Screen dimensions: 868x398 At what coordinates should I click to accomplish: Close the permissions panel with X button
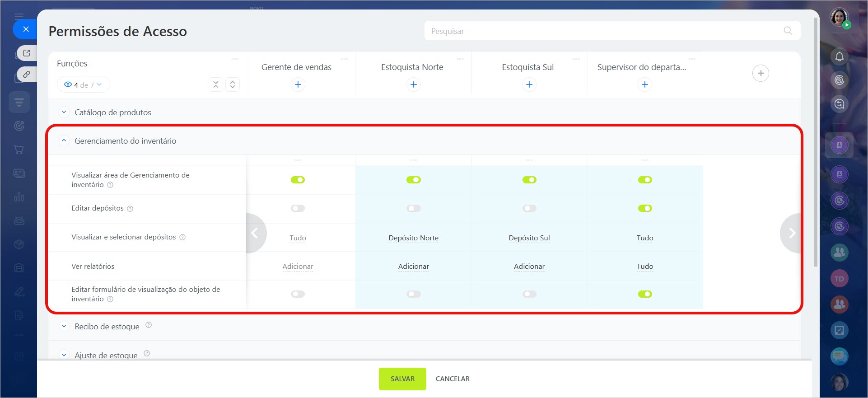pyautogui.click(x=26, y=29)
